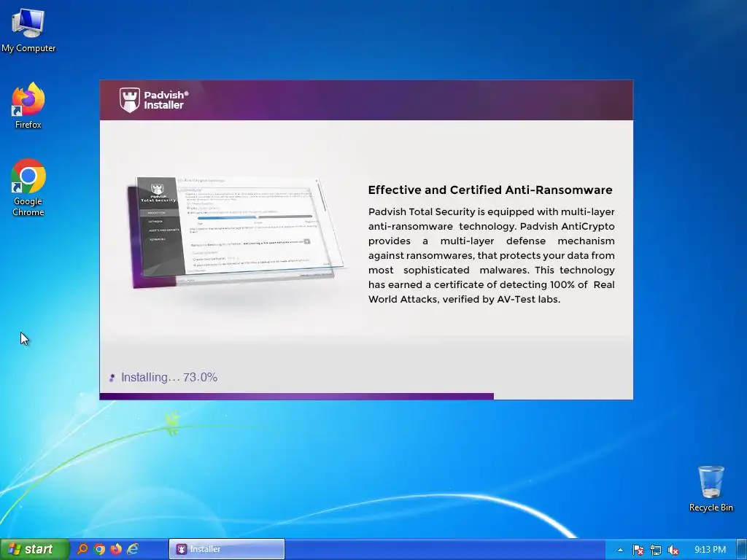Viewport: 747px width, 560px height.
Task: Open the 9:13 PM clock
Action: [x=710, y=550]
